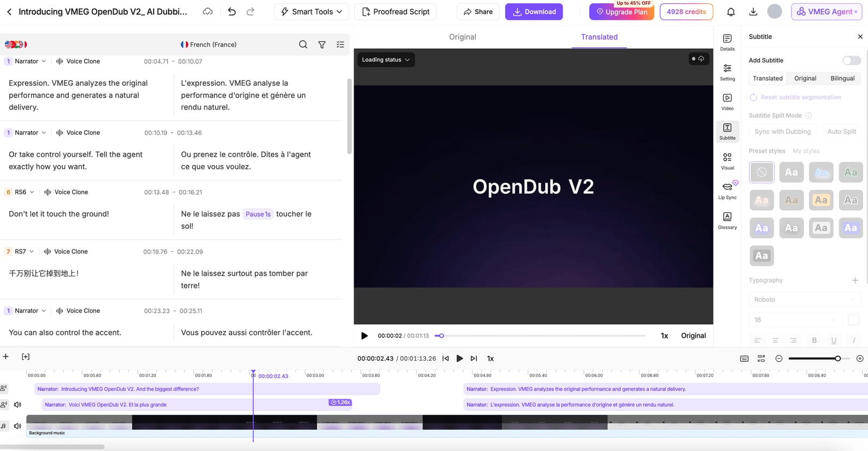868x451 pixels.
Task: Select the Translated subtitle option
Action: click(x=768, y=79)
